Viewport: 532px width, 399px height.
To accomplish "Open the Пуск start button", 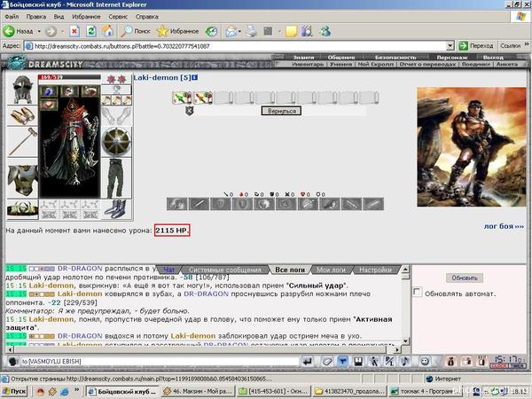I will (x=14, y=391).
